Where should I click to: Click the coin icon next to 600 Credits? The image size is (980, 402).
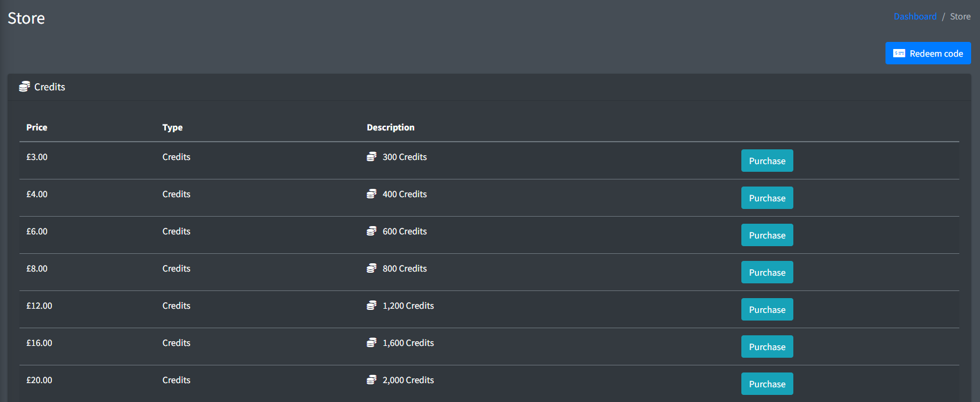click(372, 231)
